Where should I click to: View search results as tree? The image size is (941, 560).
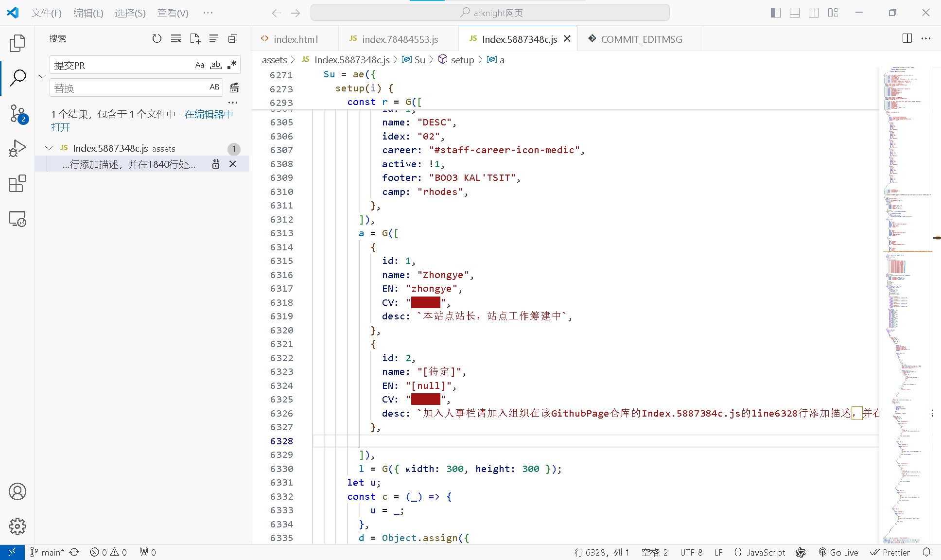tap(213, 38)
